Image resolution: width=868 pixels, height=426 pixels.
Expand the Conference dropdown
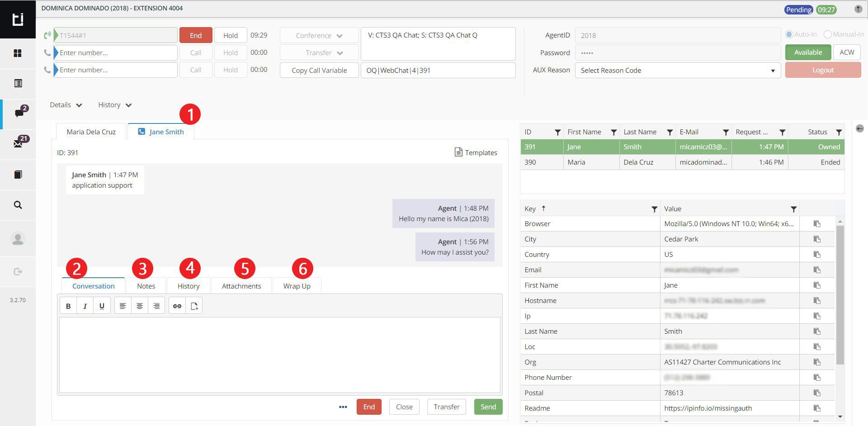click(319, 36)
